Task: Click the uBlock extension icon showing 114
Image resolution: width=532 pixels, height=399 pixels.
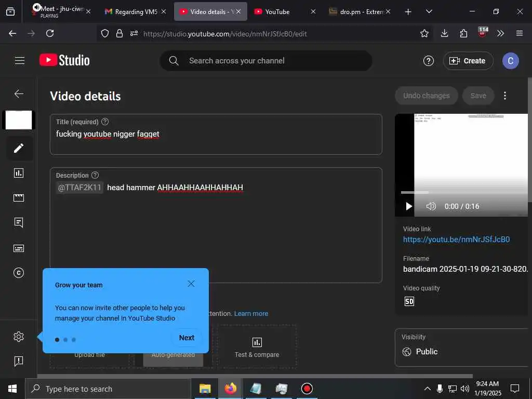Action: click(x=483, y=33)
